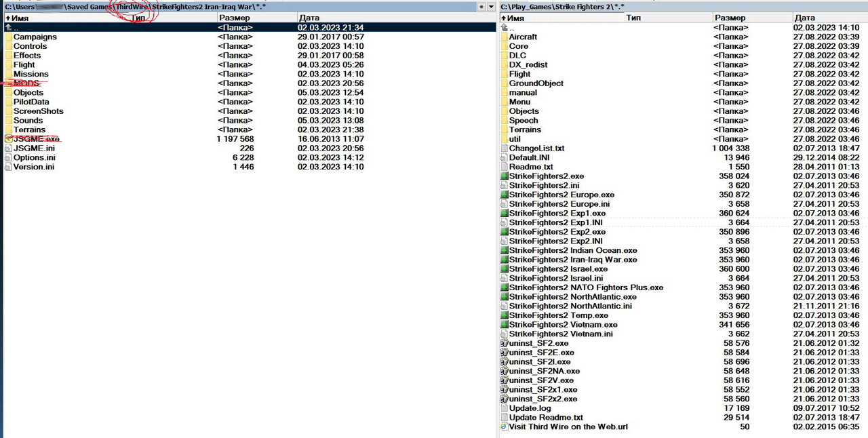Viewport: 868px width, 438px height.
Task: Click the Aircraft folder icon in right pane
Action: tap(504, 37)
